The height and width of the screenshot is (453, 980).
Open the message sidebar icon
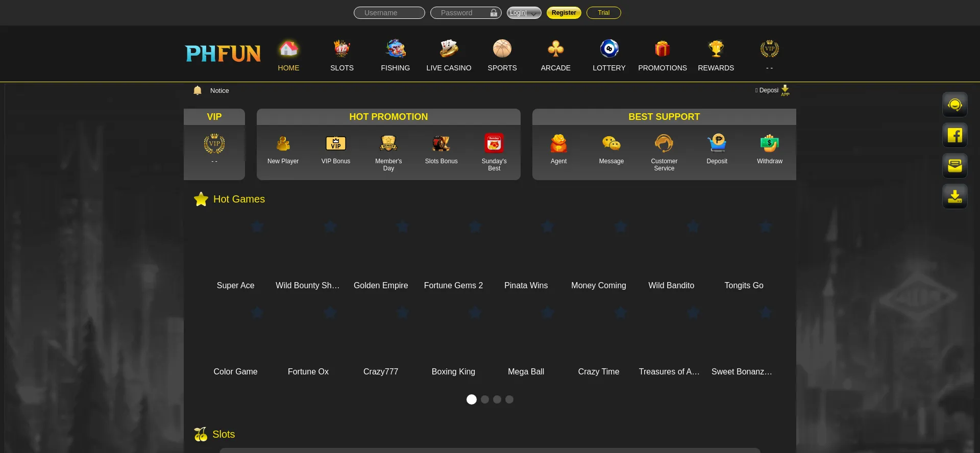[x=954, y=166]
